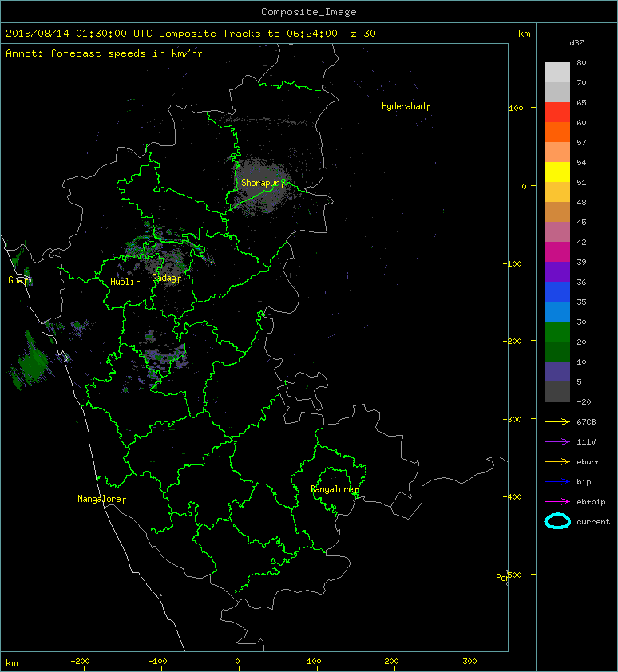
Task: Pick the amber 51 dBZ color swatch
Action: [557, 192]
